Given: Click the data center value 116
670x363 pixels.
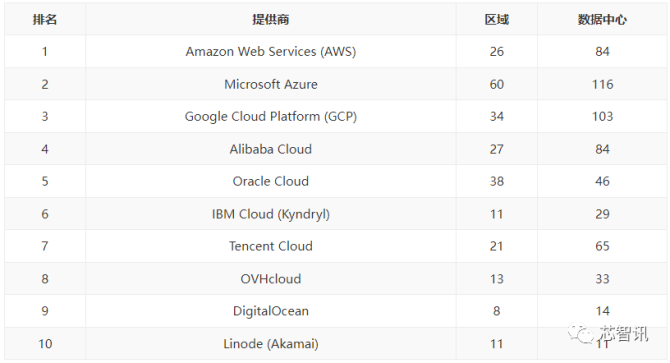Looking at the screenshot, I should pyautogui.click(x=602, y=84).
